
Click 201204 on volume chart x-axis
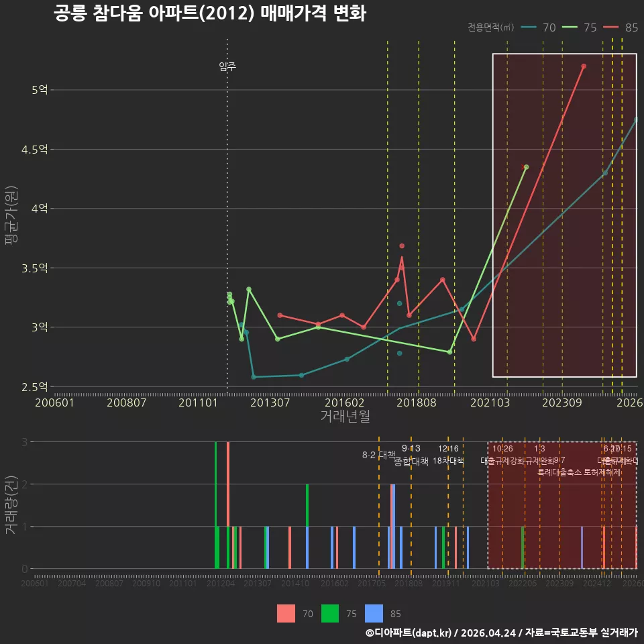[221, 583]
